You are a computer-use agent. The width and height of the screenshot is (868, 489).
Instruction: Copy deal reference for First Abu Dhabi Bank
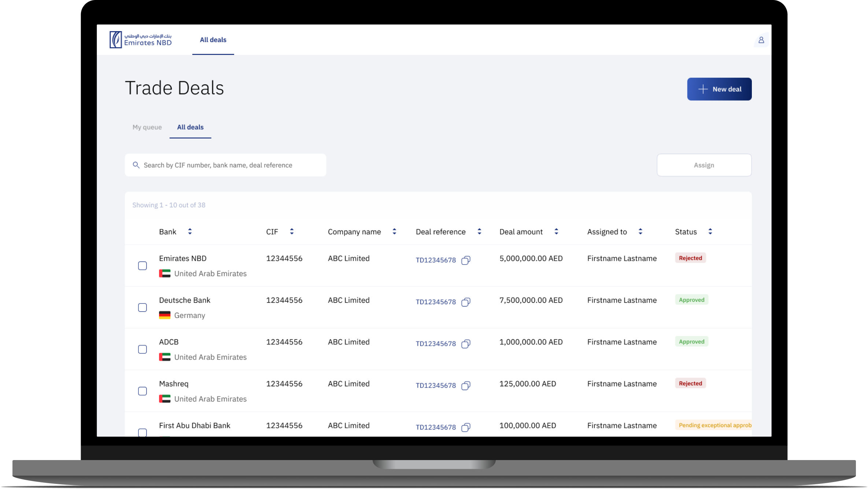pos(466,427)
